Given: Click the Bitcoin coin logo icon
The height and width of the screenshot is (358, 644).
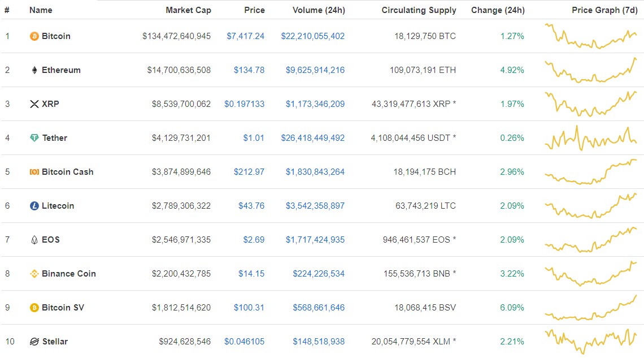Looking at the screenshot, I should click(34, 36).
